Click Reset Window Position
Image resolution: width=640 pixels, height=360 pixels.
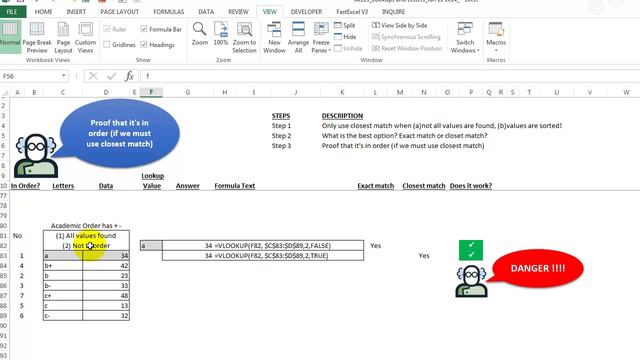pos(407,48)
